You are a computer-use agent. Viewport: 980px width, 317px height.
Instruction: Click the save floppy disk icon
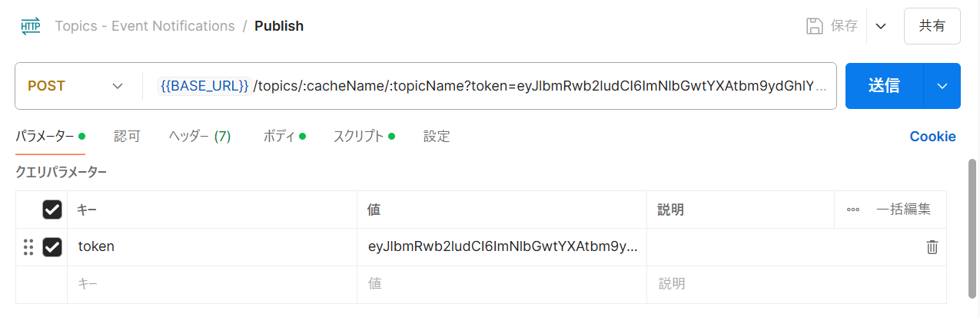814,26
